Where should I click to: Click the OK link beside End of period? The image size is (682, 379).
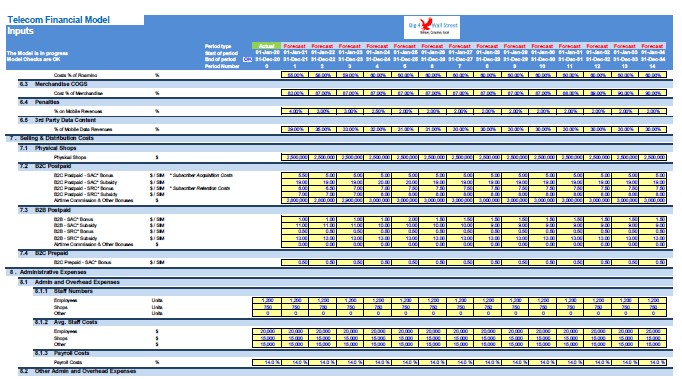247,60
